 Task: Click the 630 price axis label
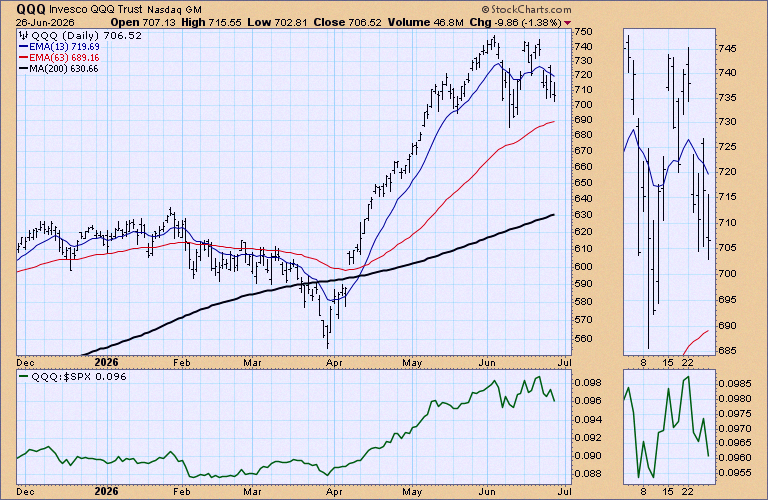584,214
